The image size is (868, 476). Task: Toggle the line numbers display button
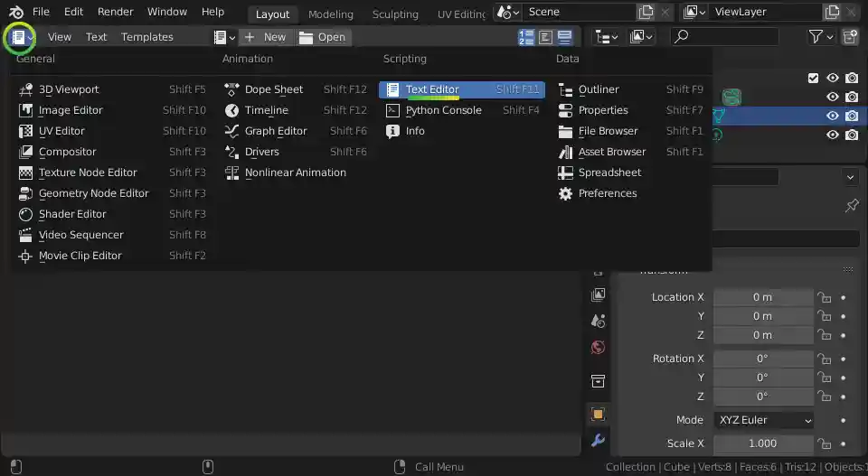pyautogui.click(x=525, y=37)
